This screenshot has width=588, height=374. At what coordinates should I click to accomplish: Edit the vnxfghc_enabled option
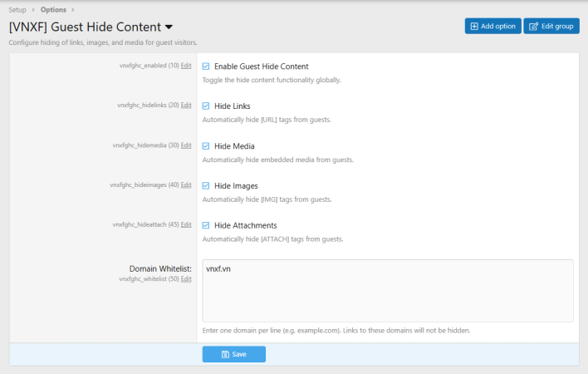tap(186, 66)
